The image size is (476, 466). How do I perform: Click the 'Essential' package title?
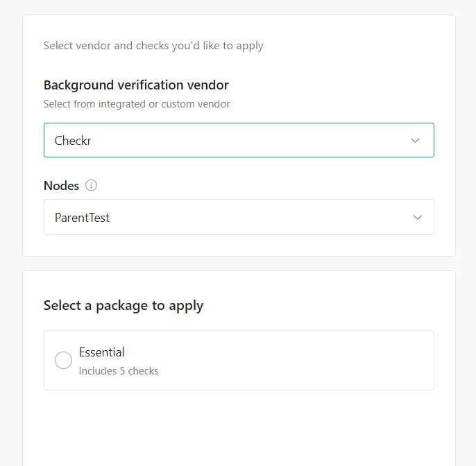click(x=101, y=352)
